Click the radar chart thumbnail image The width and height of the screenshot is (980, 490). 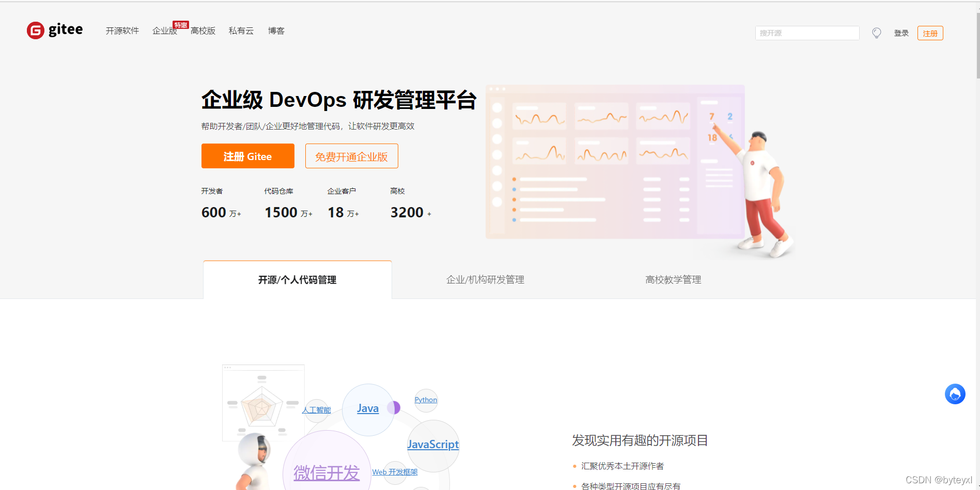point(263,403)
